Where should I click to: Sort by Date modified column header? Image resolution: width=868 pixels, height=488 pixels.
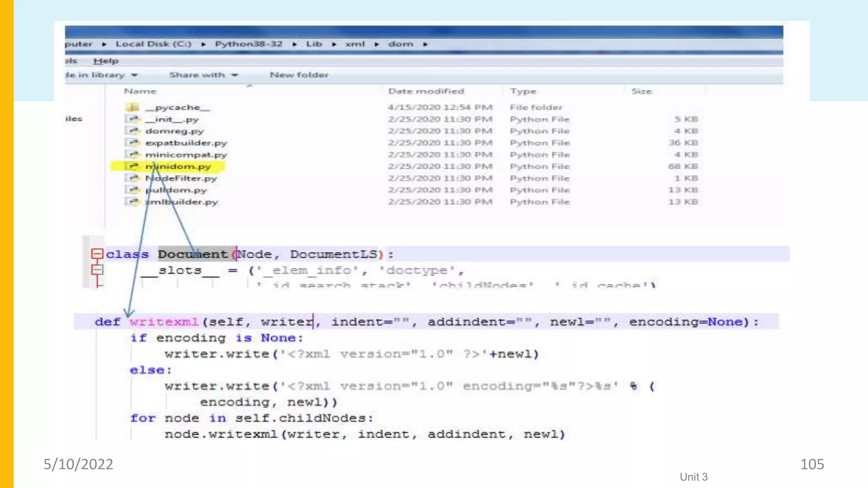point(426,91)
